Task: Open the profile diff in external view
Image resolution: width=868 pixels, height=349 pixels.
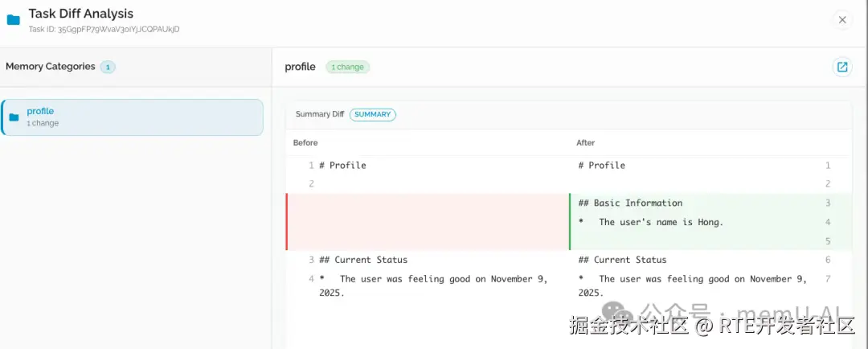Action: click(841, 67)
